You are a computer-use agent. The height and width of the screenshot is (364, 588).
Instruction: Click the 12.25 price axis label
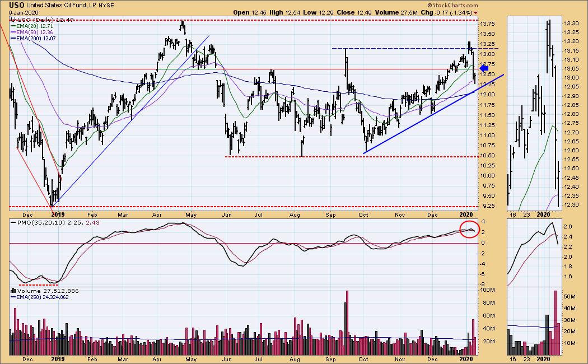point(487,85)
